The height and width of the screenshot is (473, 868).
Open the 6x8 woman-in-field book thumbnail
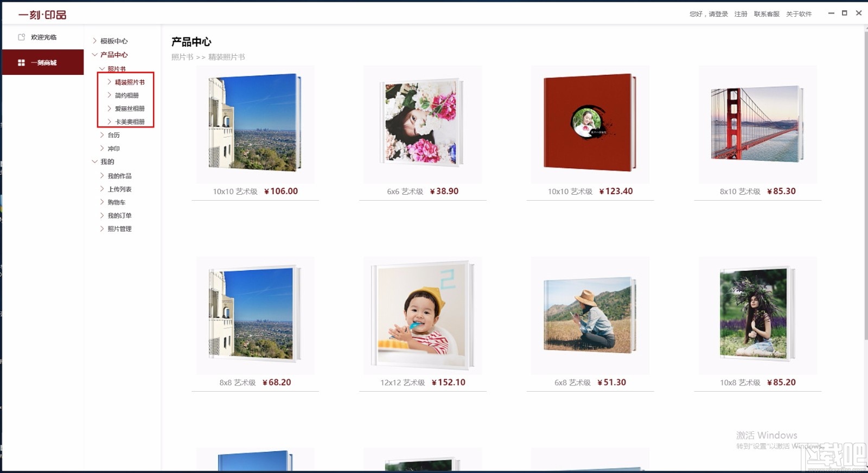tap(590, 315)
